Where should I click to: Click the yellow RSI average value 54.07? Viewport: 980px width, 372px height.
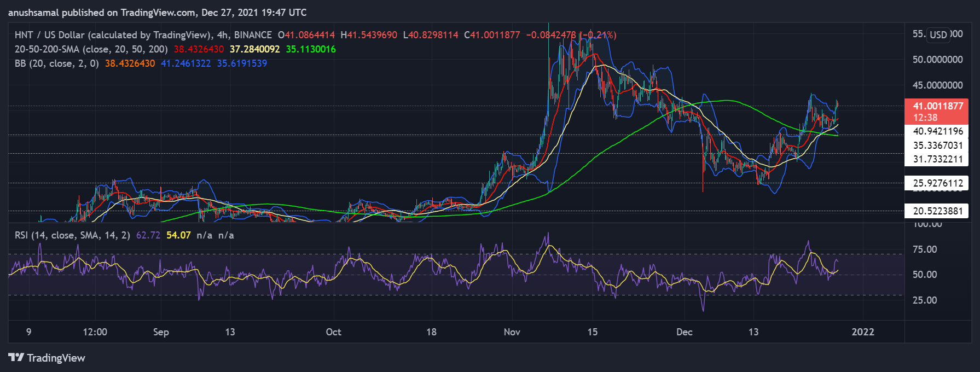pyautogui.click(x=178, y=235)
